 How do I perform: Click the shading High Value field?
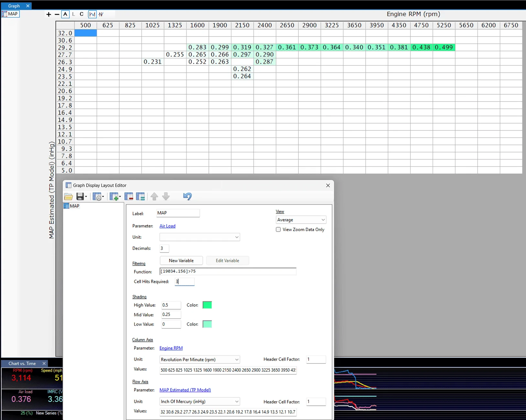(171, 305)
